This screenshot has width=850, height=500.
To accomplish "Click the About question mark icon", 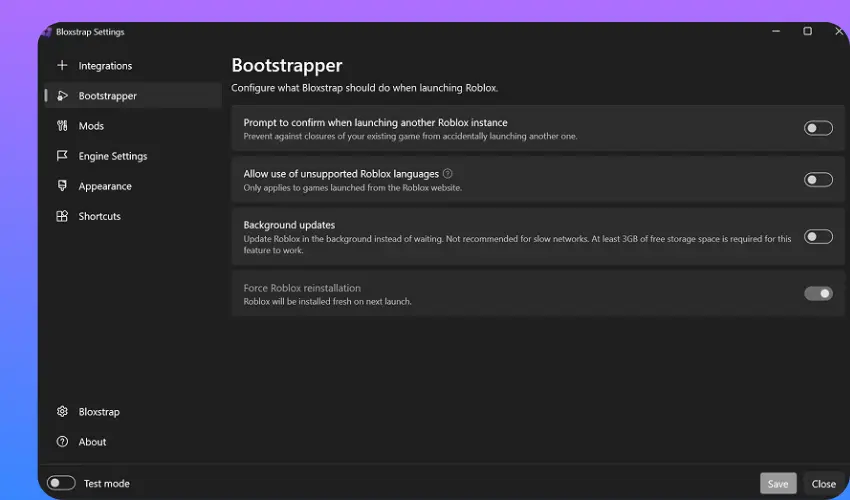I will [x=62, y=442].
